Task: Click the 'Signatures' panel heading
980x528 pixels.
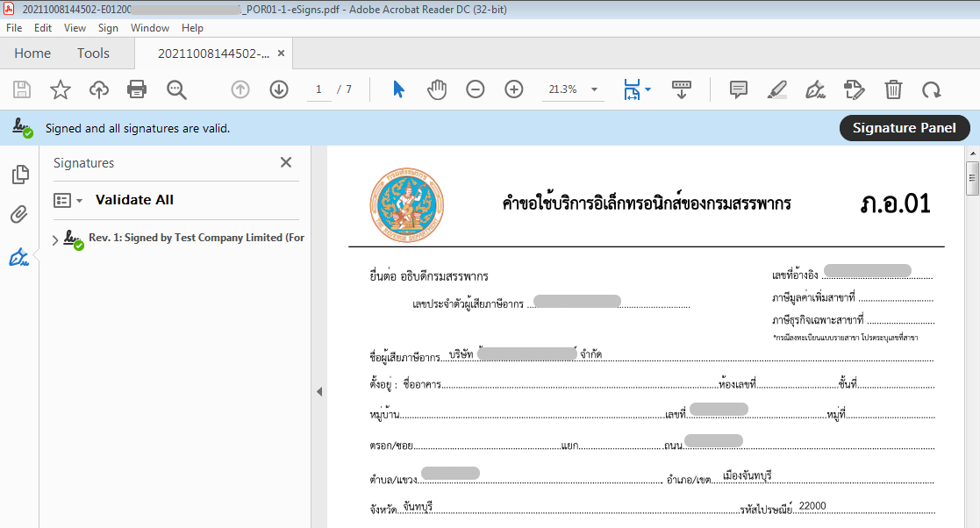Action: [x=83, y=163]
